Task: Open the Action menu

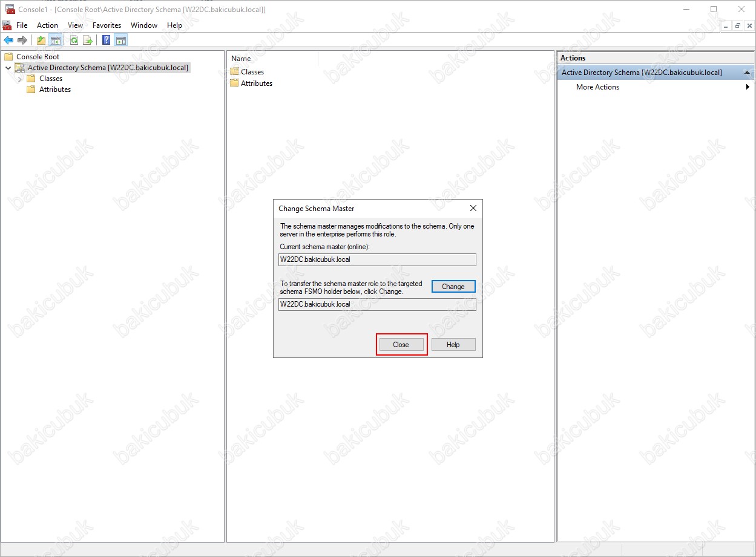Action: click(x=47, y=25)
